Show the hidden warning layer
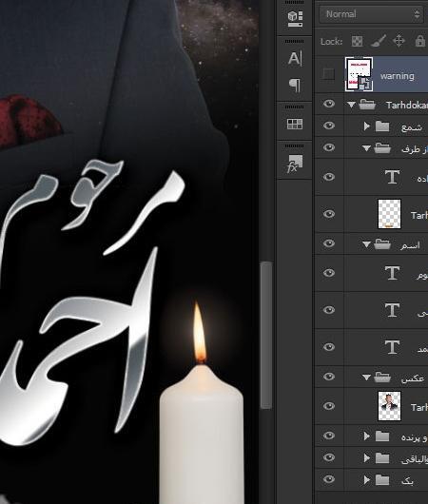This screenshot has width=428, height=504. point(329,74)
